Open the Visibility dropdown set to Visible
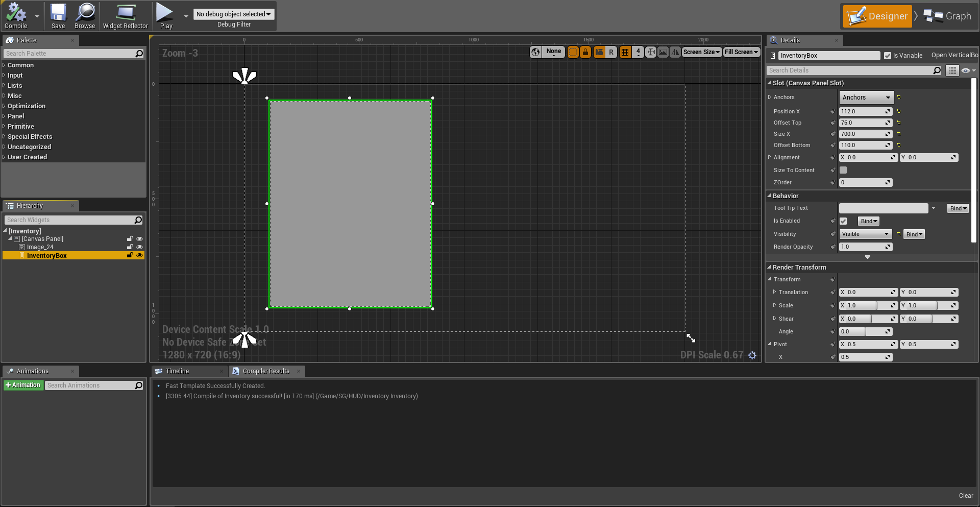Viewport: 980px width, 507px height. (865, 234)
